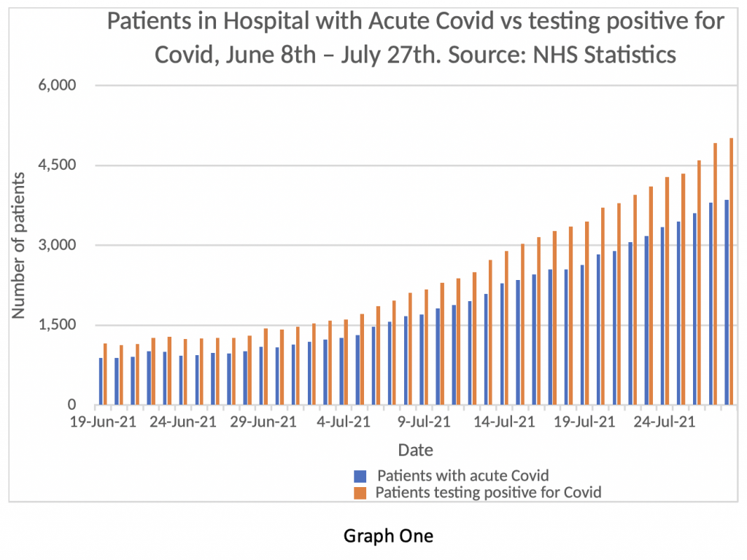The height and width of the screenshot is (560, 747).
Task: Click the "Date" x-axis title
Action: [415, 449]
